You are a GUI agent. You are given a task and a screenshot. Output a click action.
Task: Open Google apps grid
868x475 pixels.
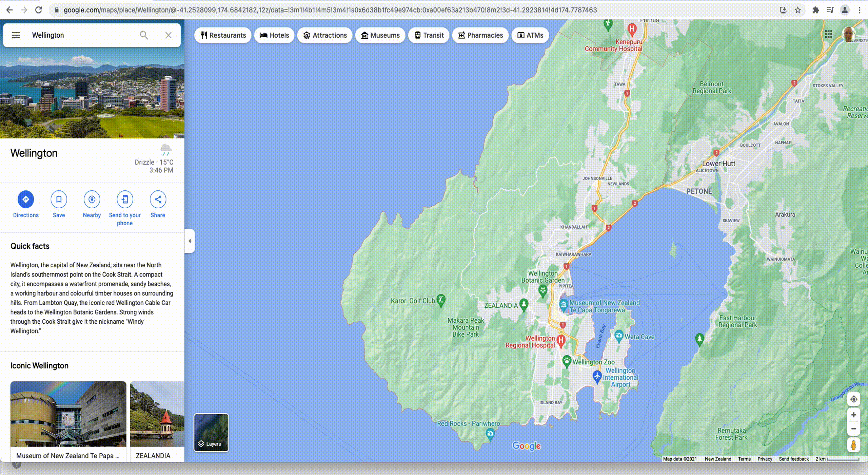828,34
